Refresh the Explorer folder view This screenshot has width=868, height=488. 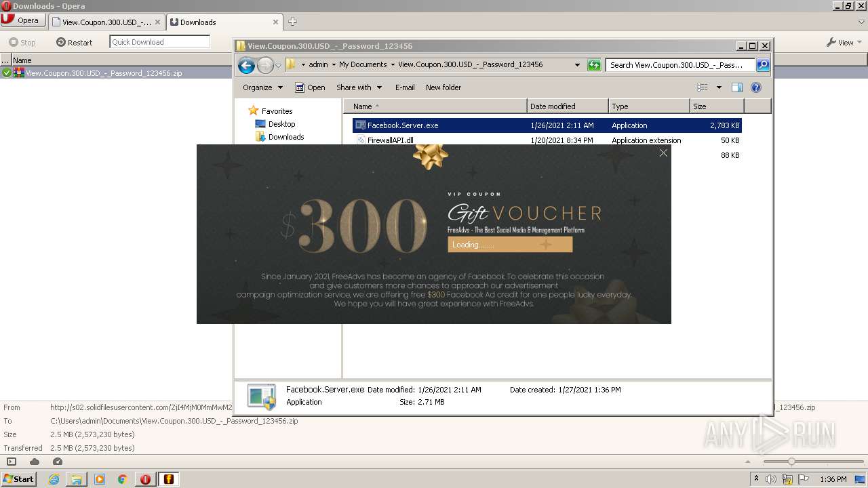(x=594, y=65)
